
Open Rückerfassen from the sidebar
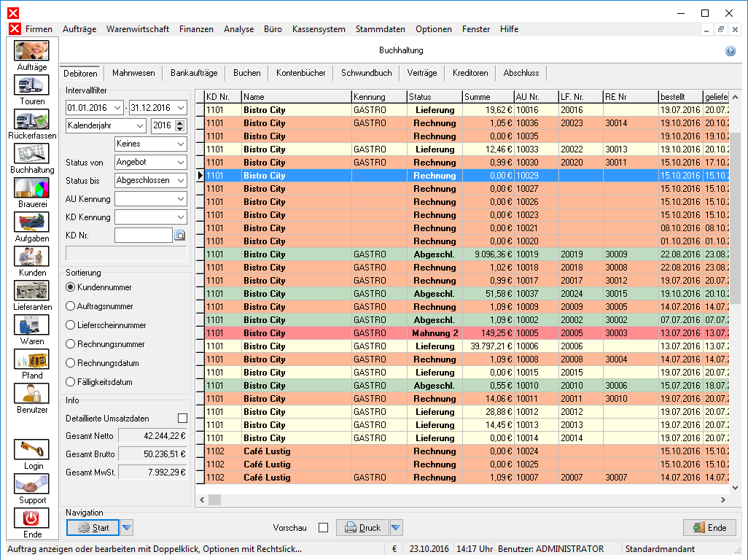31,120
